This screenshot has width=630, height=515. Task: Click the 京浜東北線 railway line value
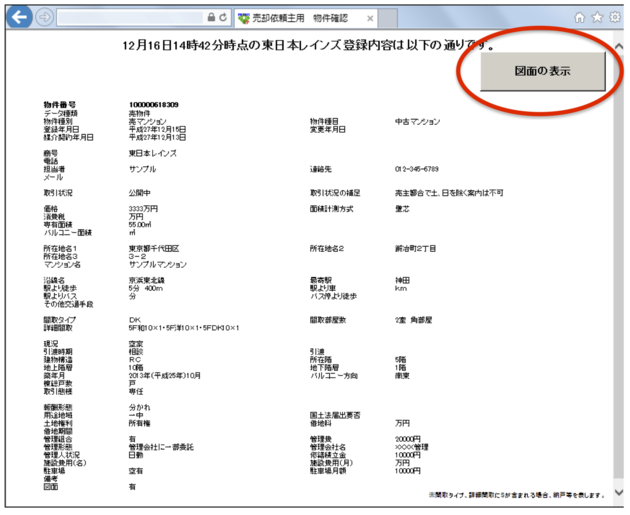pyautogui.click(x=147, y=280)
